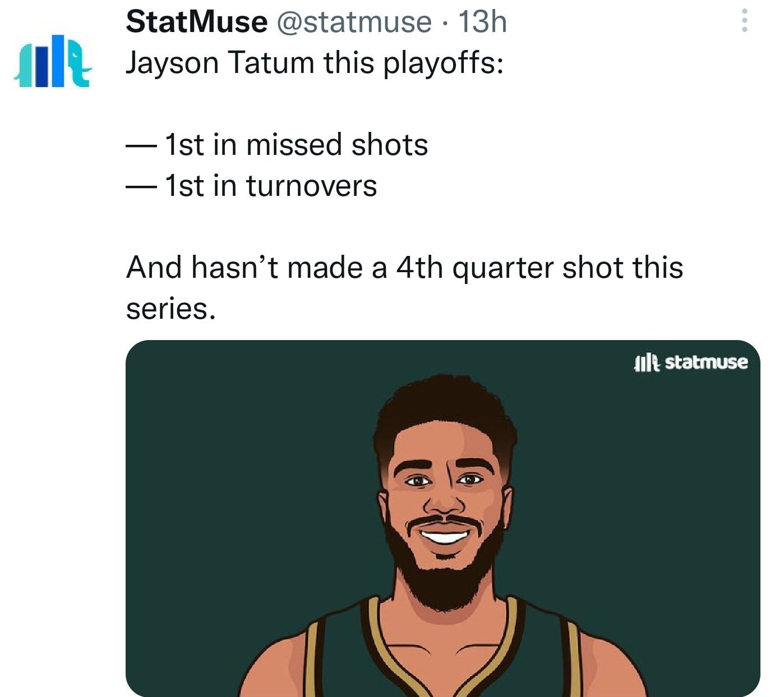The width and height of the screenshot is (784, 697).
Task: Click the 13h timestamp
Action: (x=482, y=22)
